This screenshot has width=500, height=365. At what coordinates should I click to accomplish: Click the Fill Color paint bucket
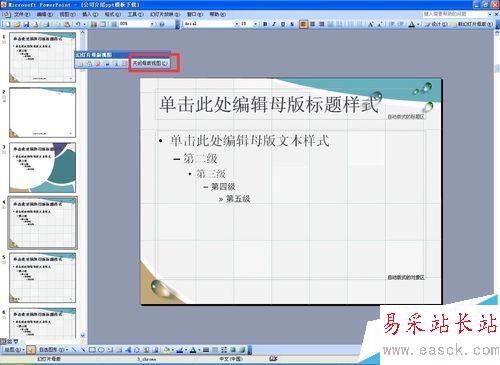click(x=166, y=350)
